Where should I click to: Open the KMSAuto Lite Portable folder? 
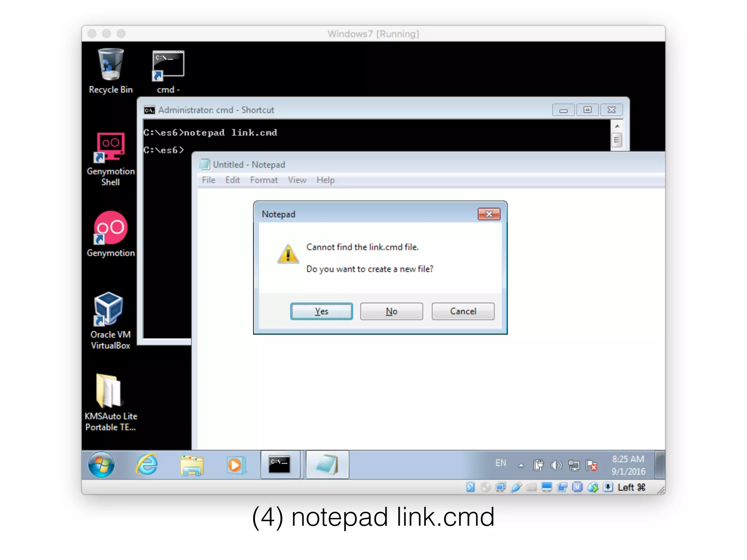tap(109, 392)
